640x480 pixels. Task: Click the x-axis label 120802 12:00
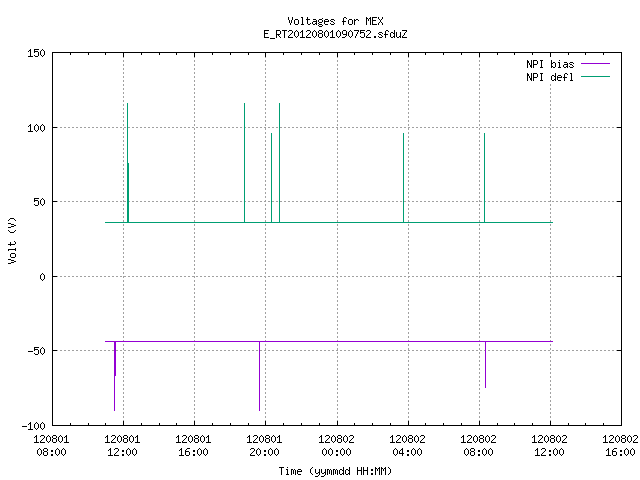[x=549, y=446]
